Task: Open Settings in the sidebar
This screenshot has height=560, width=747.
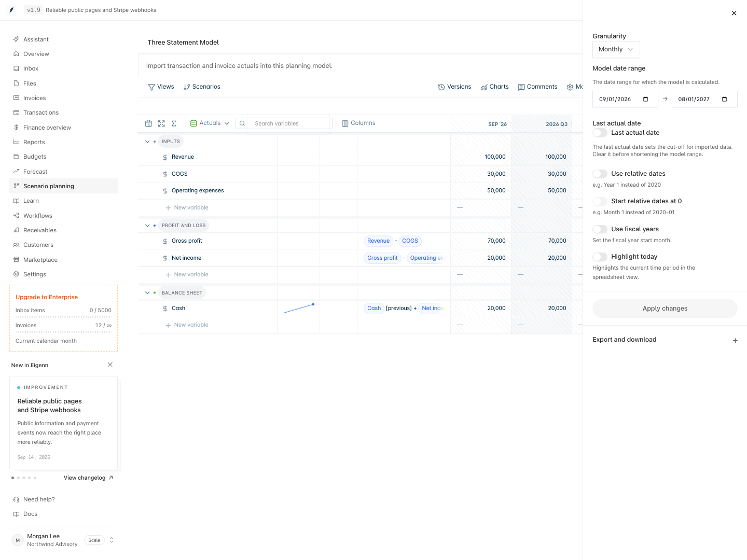Action: [63, 274]
